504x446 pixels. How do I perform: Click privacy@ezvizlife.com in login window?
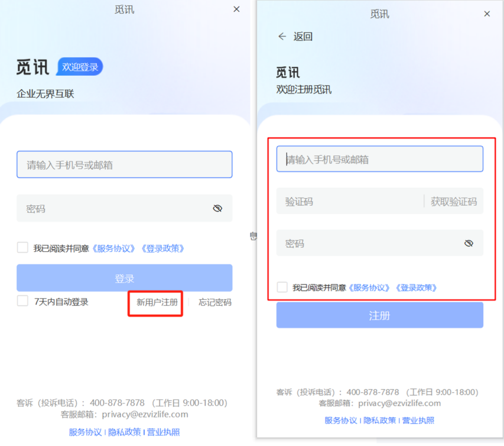[145, 414]
